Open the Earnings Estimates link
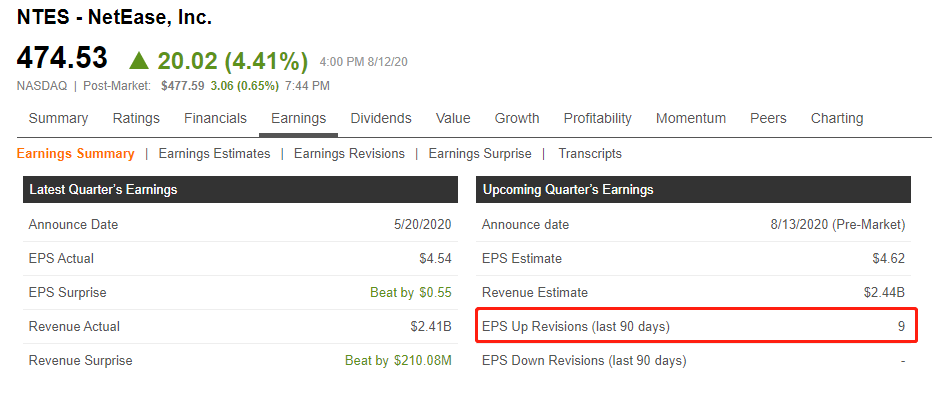 [214, 153]
